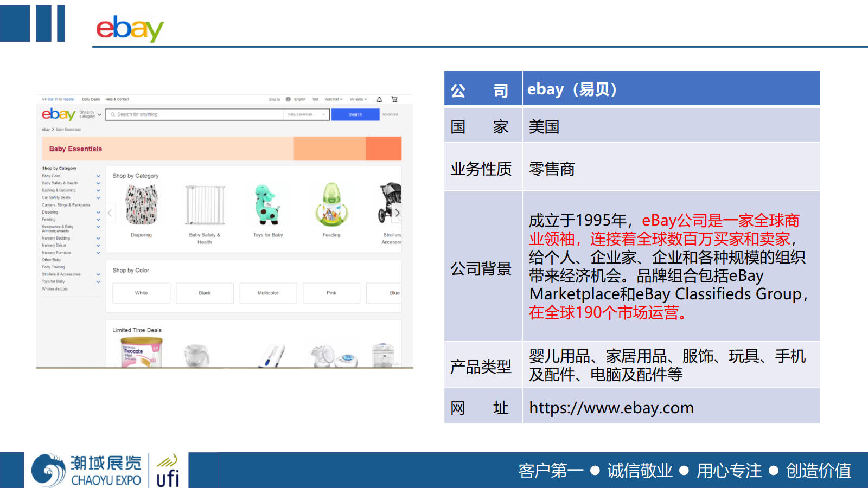Screen dimensions: 868x488
Task: Expand the Nursery Decor category
Action: tap(98, 246)
